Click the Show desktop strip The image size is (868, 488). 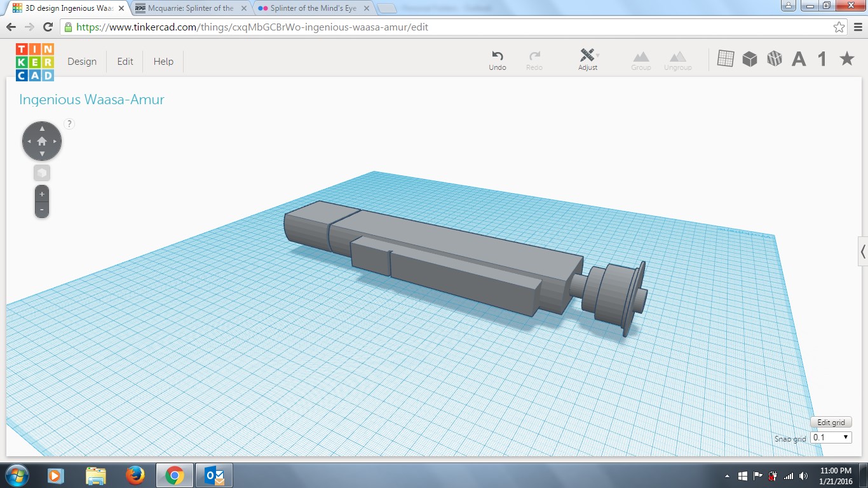coord(864,475)
